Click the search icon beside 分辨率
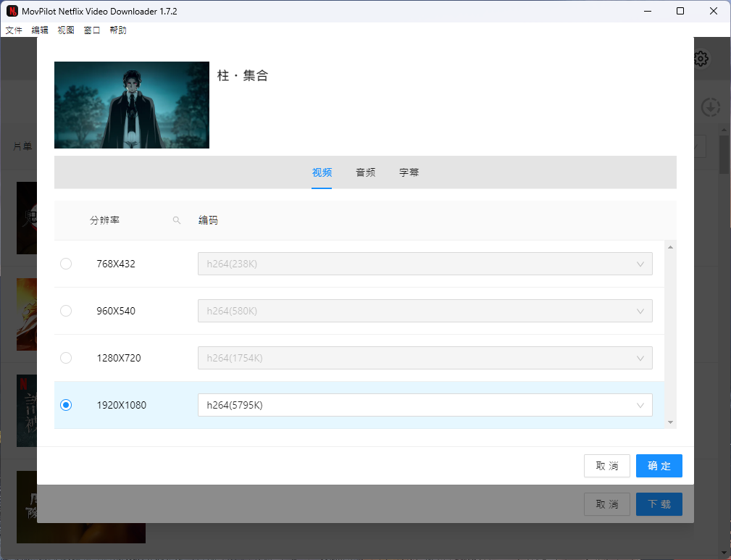The height and width of the screenshot is (560, 731). [177, 220]
